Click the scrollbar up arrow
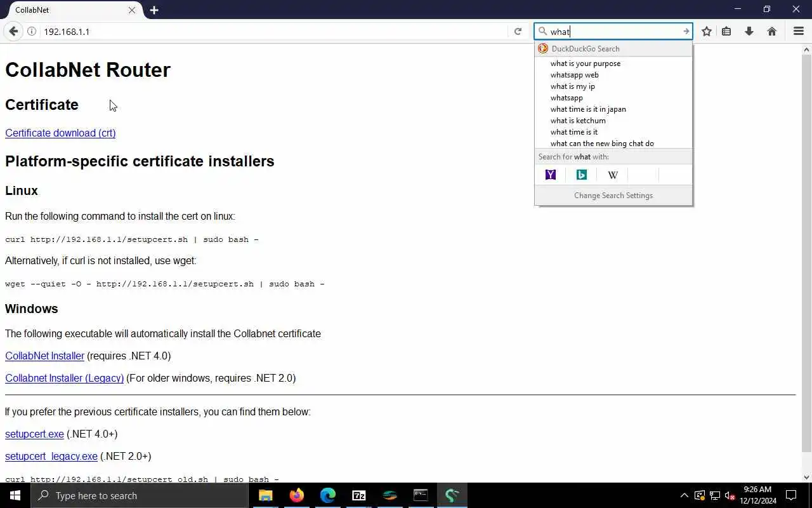 807,48
